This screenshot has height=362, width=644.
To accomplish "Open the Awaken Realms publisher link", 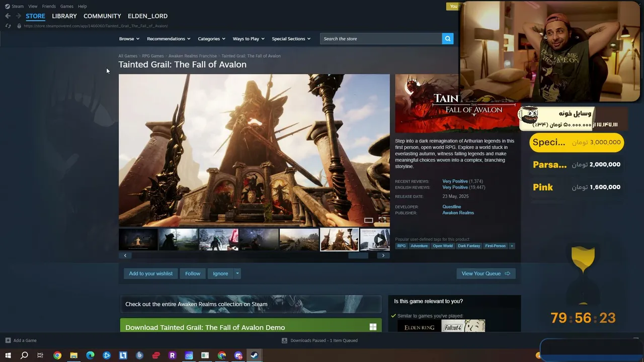I will 458,213.
